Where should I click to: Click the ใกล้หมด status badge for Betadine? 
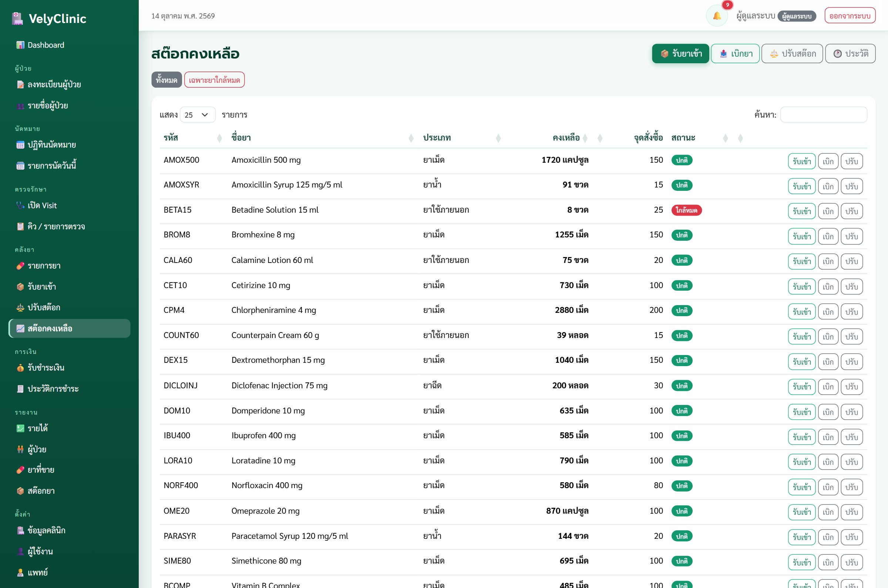pyautogui.click(x=686, y=210)
